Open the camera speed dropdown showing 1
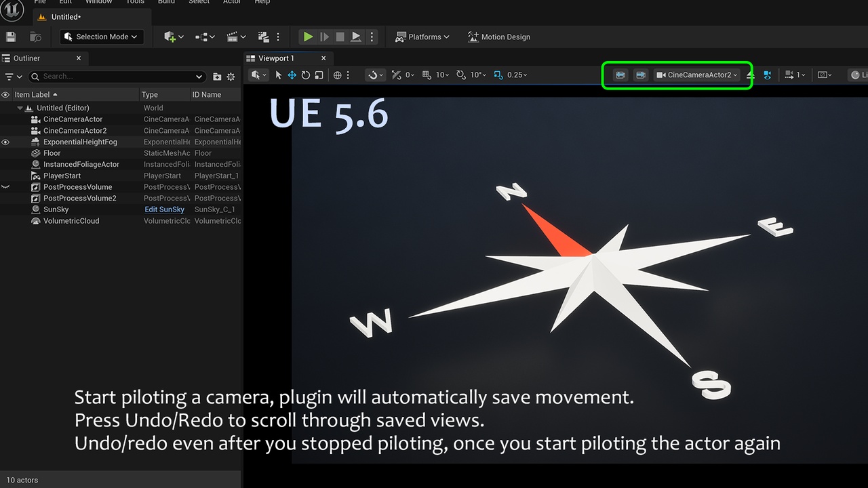 click(795, 75)
